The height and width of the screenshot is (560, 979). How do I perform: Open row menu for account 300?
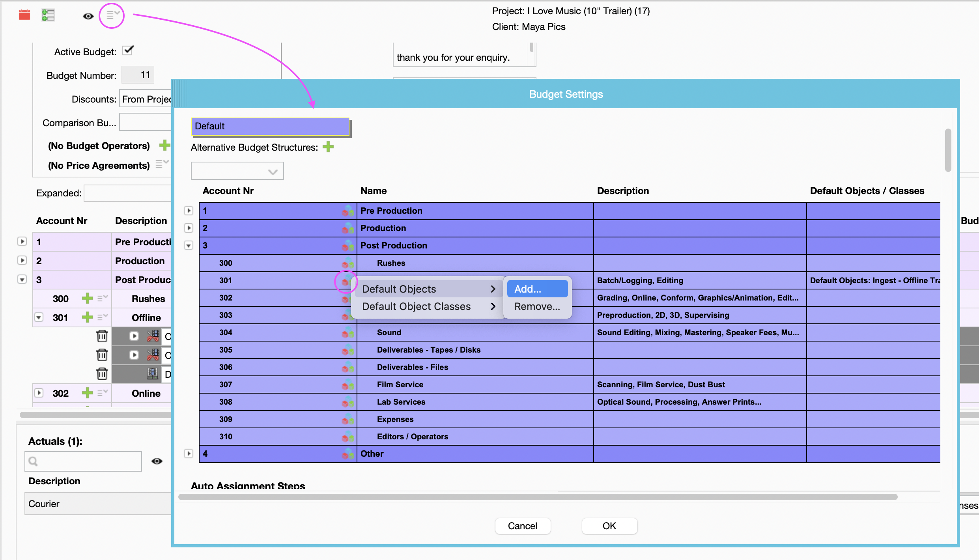(x=103, y=298)
